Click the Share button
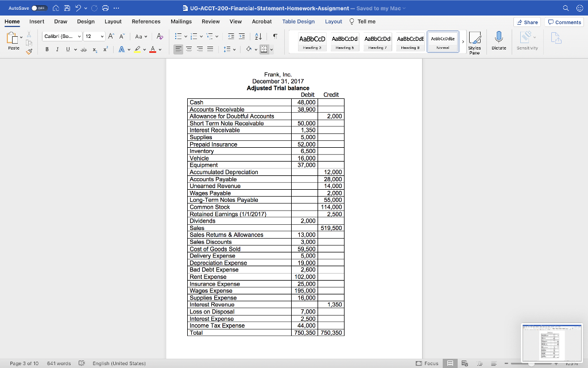The image size is (588, 368). (x=527, y=21)
